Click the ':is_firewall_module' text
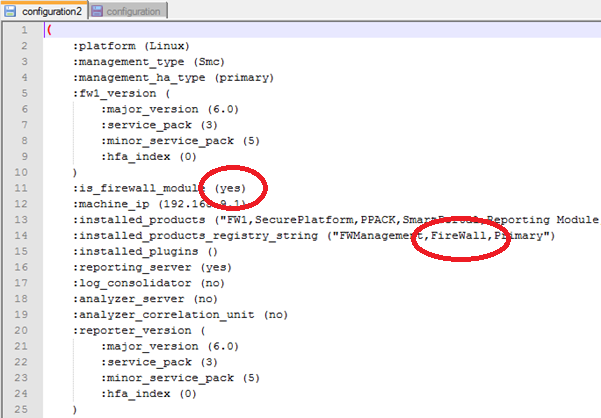This screenshot has width=601, height=418. pyautogui.click(x=139, y=188)
